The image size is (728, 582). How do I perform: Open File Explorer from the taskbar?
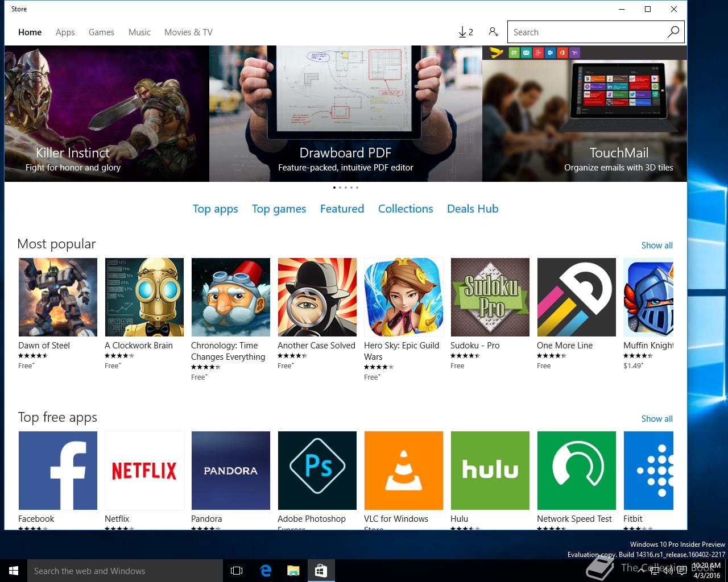click(x=293, y=571)
